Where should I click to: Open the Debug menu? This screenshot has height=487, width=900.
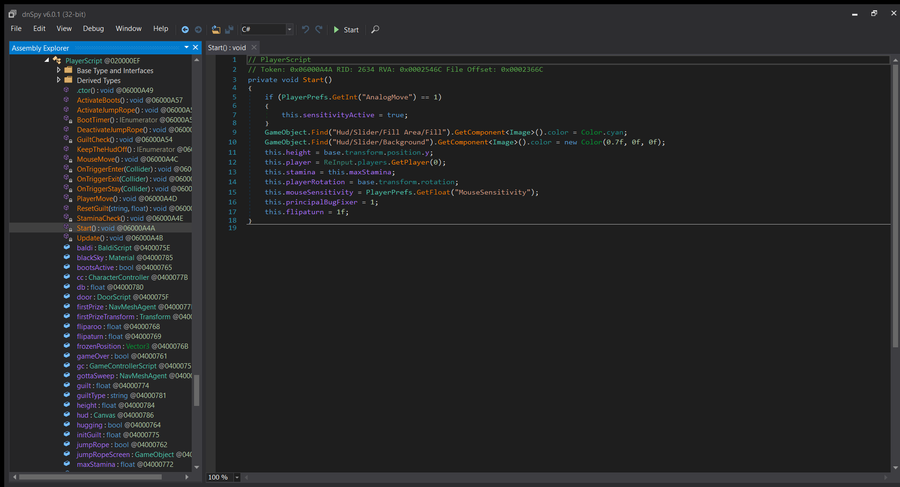pos(93,29)
